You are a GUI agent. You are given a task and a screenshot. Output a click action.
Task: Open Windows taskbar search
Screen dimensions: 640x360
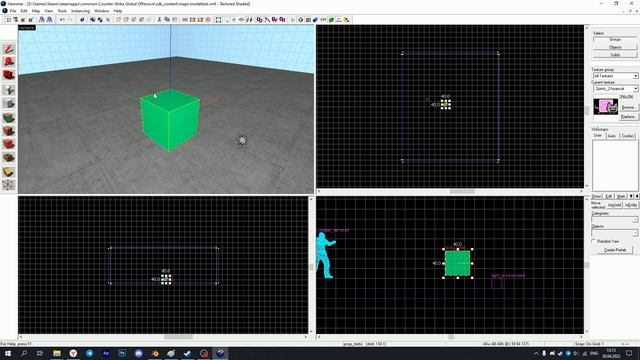24,353
